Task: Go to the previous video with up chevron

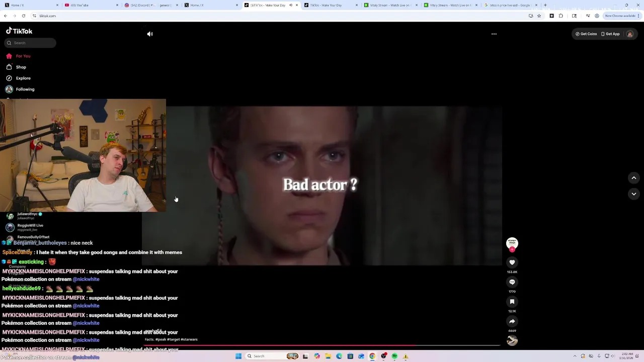Action: 634,178
